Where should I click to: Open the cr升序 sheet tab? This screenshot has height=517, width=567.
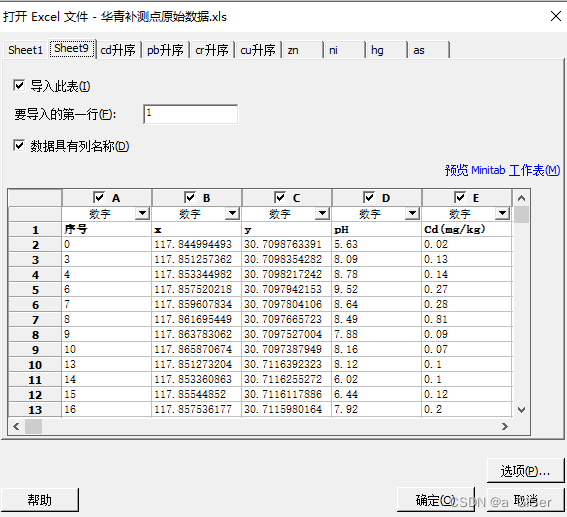[212, 50]
